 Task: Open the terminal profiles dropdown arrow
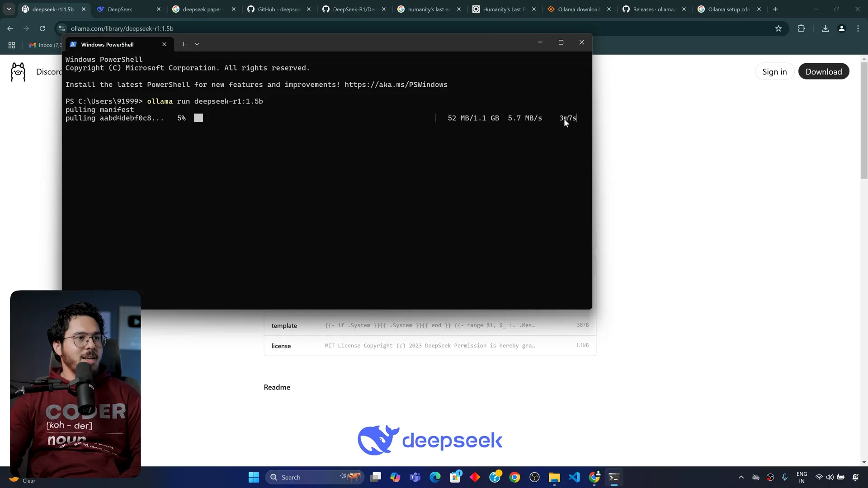coord(197,44)
